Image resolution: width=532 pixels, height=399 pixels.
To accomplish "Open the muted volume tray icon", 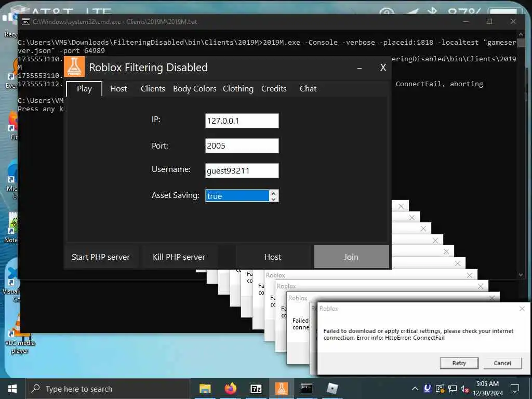I will pyautogui.click(x=465, y=389).
